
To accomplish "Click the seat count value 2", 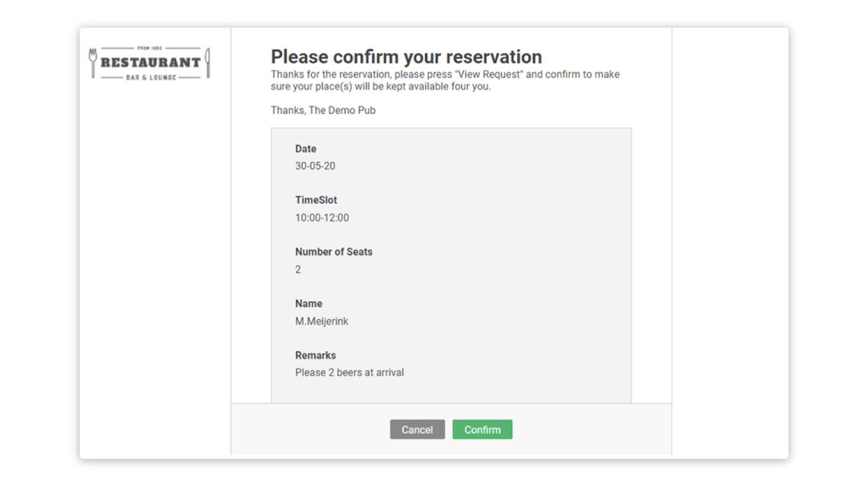I will tap(298, 269).
